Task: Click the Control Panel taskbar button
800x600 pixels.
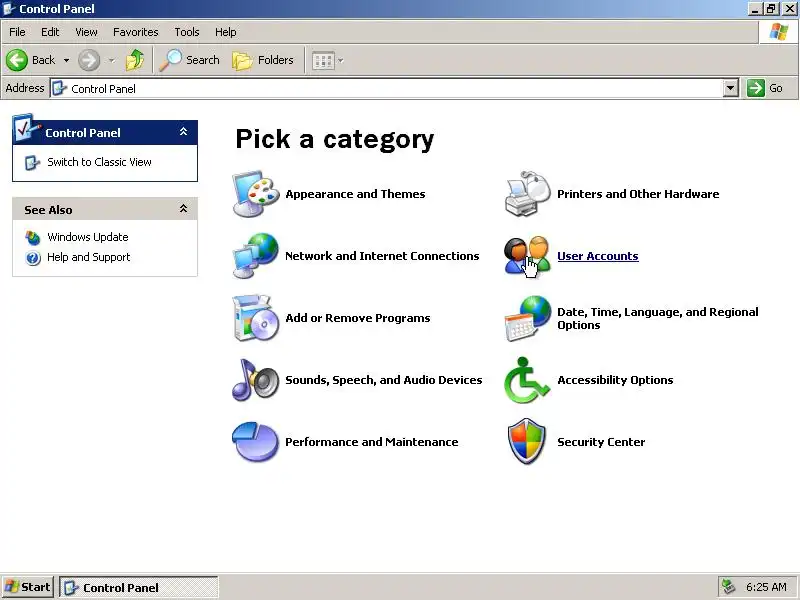Action: point(139,587)
